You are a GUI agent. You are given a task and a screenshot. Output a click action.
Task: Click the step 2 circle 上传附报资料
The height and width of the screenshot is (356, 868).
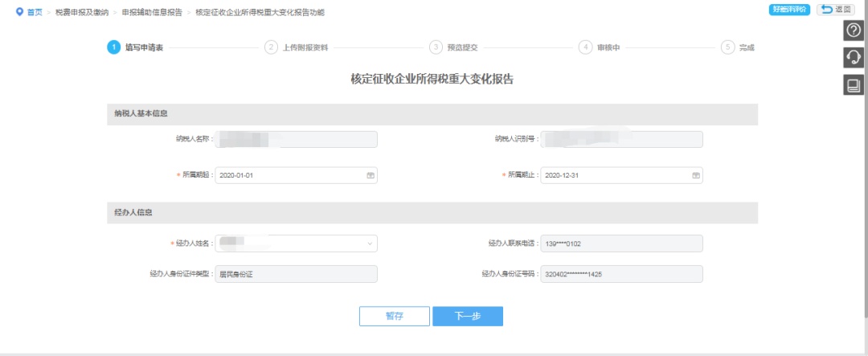[x=271, y=47]
